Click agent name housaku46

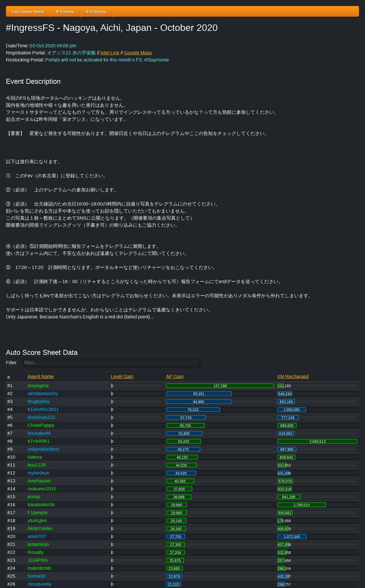pyautogui.click(x=39, y=433)
